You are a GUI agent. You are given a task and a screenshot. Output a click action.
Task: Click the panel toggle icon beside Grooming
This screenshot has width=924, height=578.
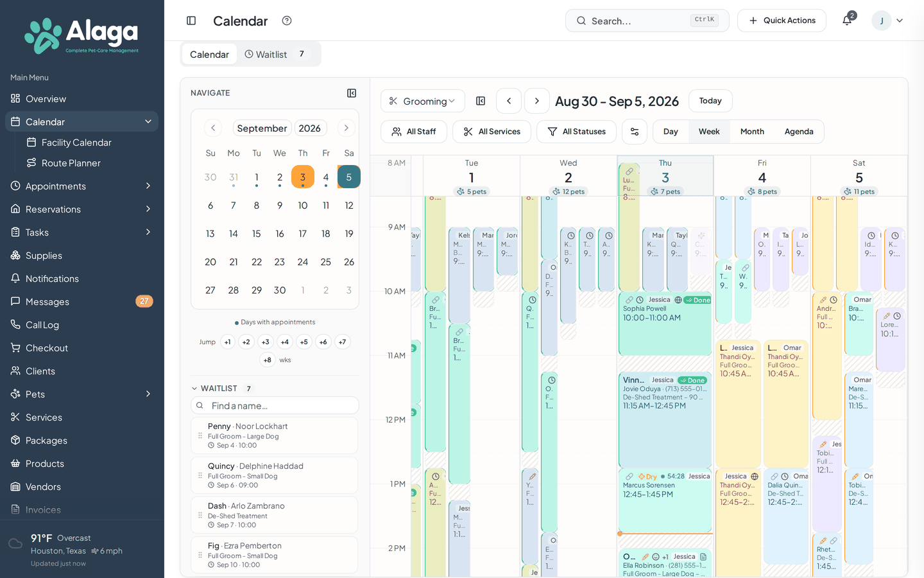tap(481, 101)
